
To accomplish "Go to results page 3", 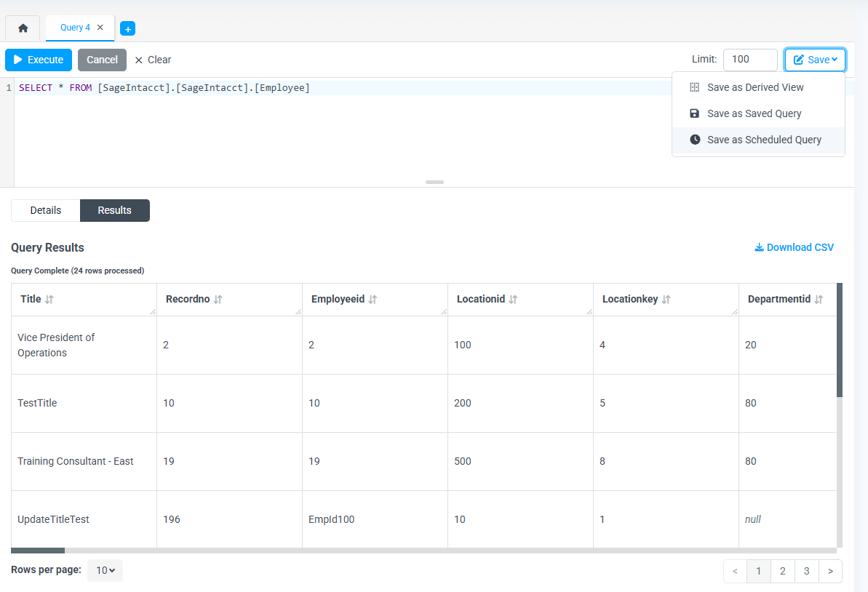I will click(806, 571).
